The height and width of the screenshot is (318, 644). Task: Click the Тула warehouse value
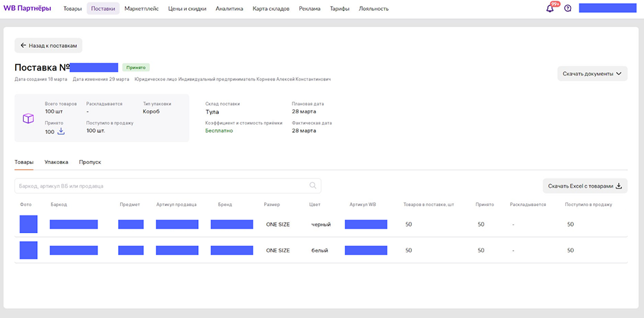(212, 112)
